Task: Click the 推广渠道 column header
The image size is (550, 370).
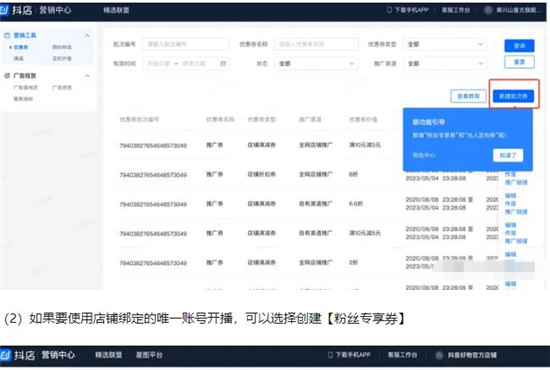Action: (310, 119)
